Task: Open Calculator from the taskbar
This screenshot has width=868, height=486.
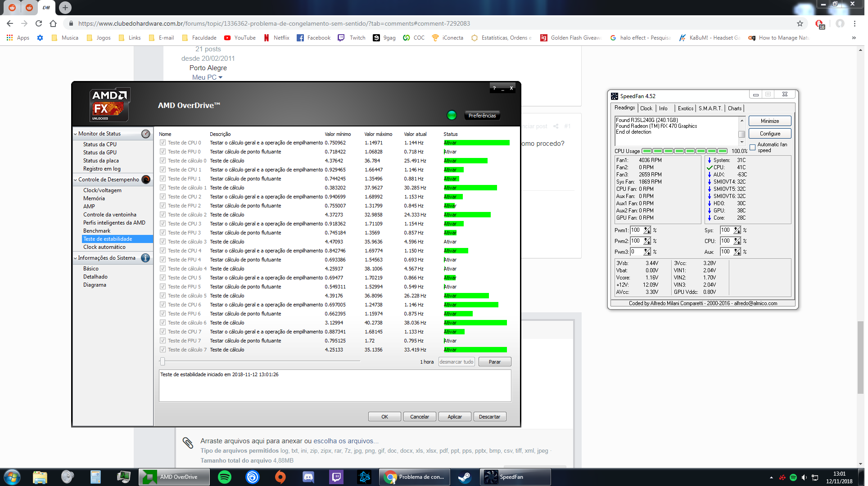Action: pos(95,477)
